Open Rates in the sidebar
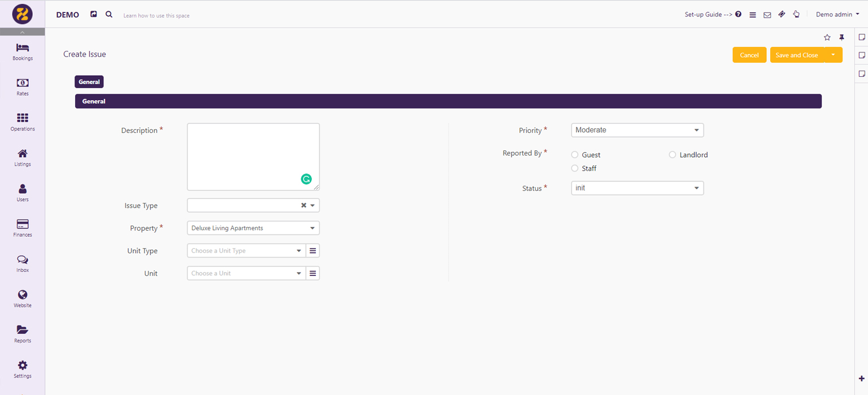The image size is (868, 395). click(23, 87)
